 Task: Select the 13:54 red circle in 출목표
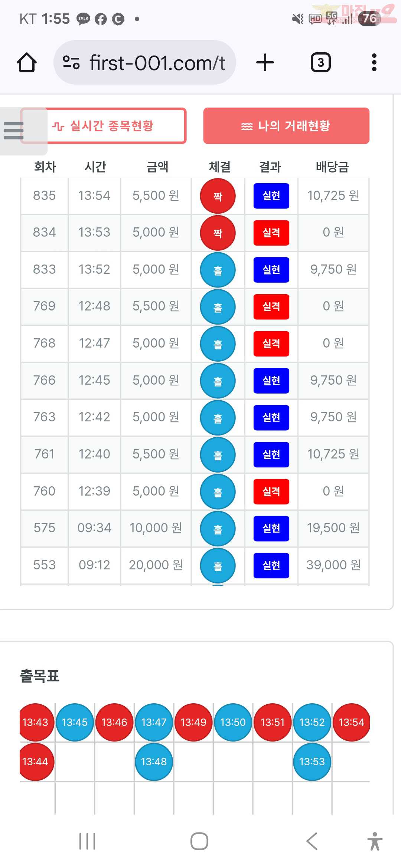(351, 722)
